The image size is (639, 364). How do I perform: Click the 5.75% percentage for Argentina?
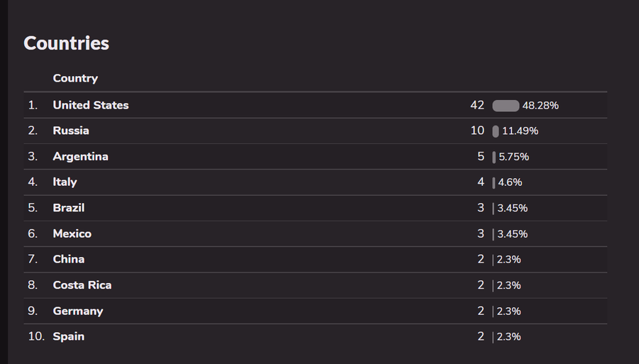pos(513,157)
